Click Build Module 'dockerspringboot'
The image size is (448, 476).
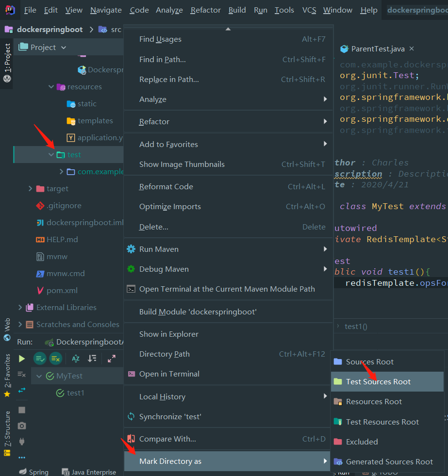point(229,312)
